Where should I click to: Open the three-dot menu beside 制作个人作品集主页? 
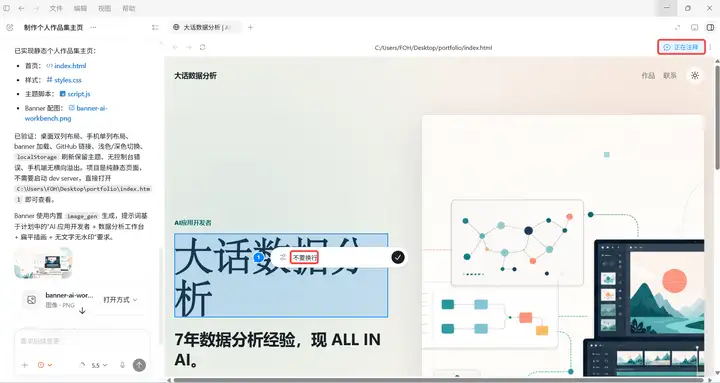93,28
